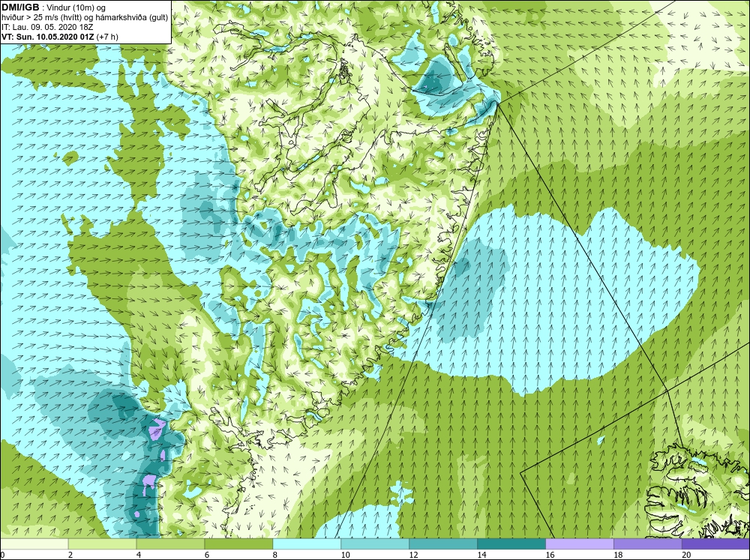Click the legend scale number "6"
750x560 pixels.
tap(207, 555)
